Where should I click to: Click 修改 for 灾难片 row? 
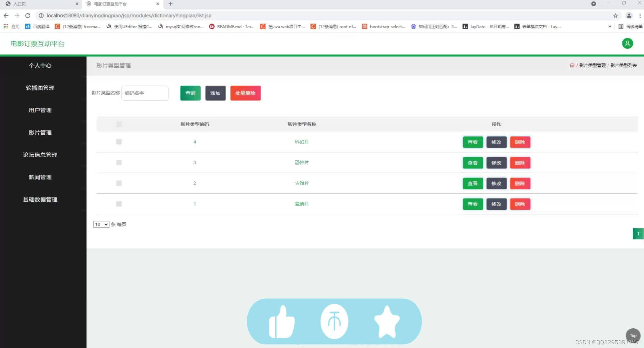click(x=497, y=183)
